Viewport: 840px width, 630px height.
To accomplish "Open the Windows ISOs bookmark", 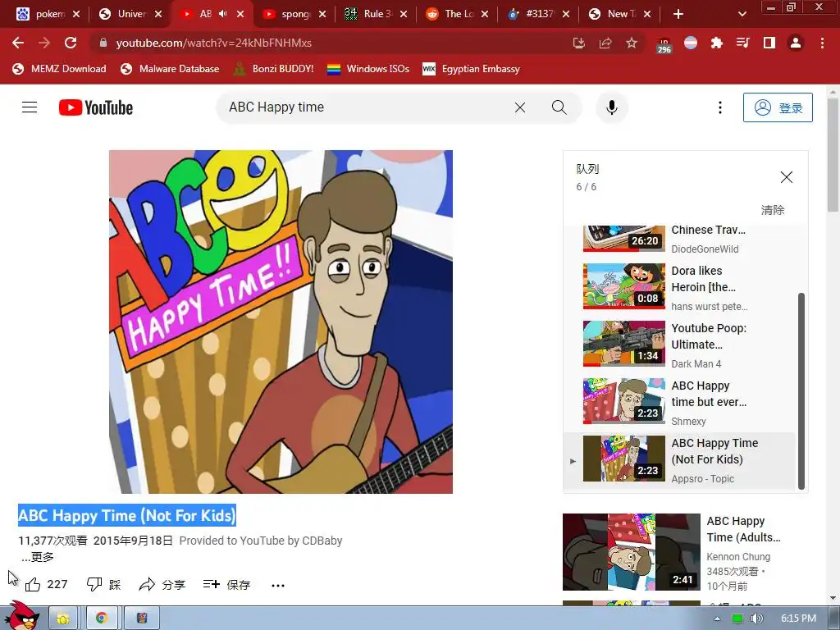I will 368,69.
